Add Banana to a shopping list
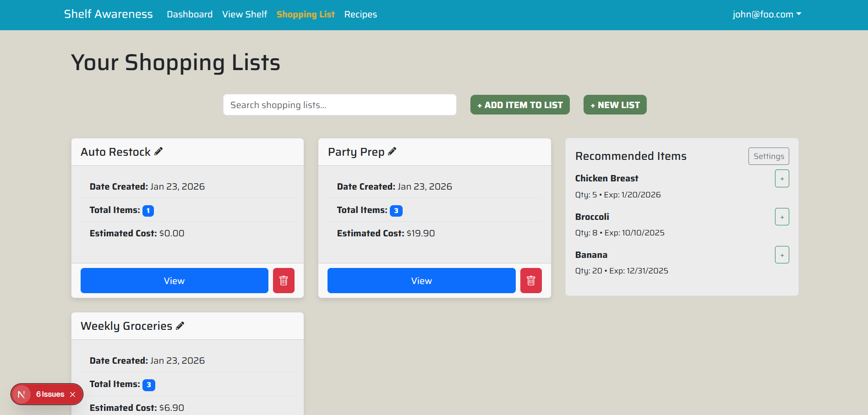The height and width of the screenshot is (415, 868). point(782,255)
